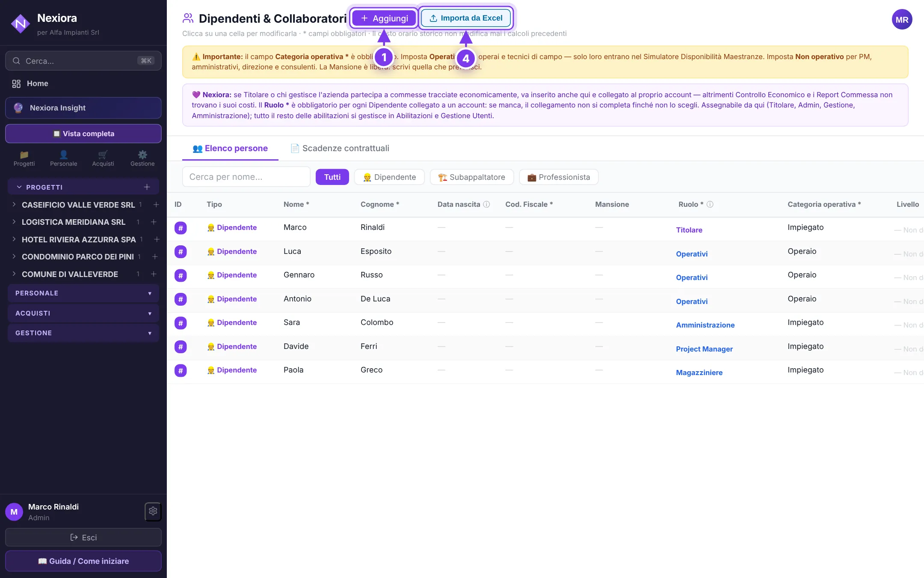Expand the GESTIONE sidebar section

point(83,333)
